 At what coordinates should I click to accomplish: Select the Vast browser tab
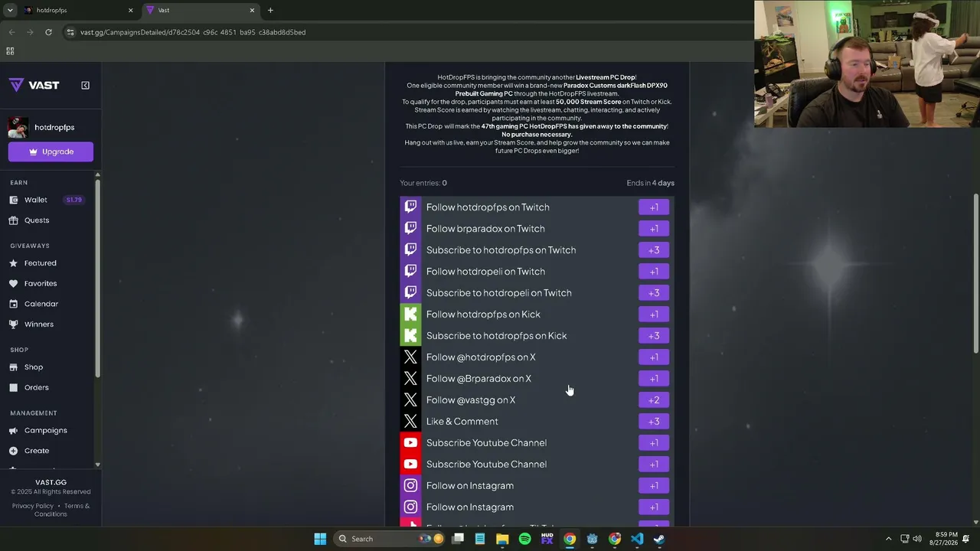200,10
